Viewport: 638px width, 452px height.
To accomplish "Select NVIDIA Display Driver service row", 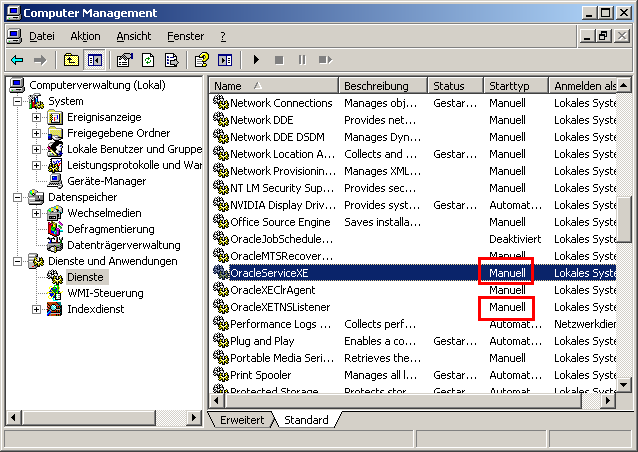I will click(414, 205).
